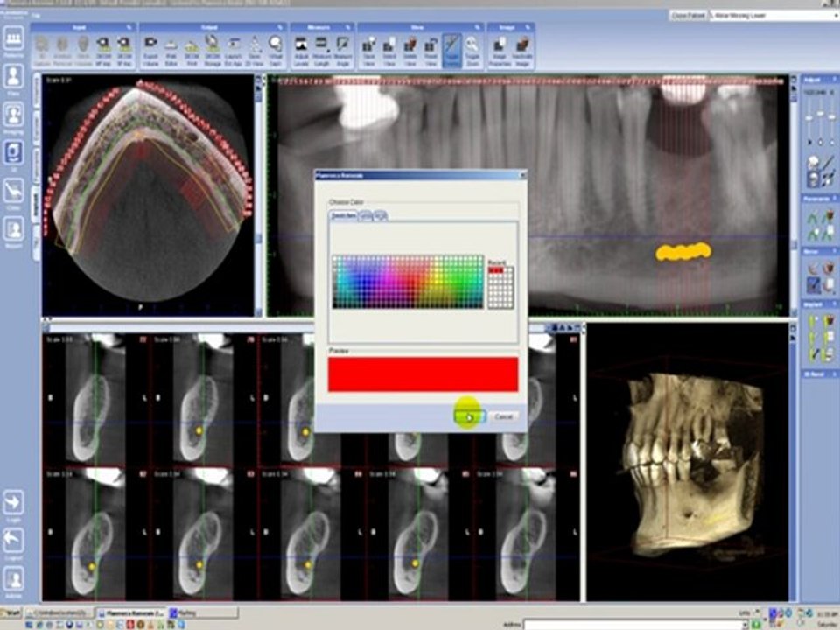Collapse the Image toolbar group
Screen dimensions: 840x630
click(x=528, y=27)
